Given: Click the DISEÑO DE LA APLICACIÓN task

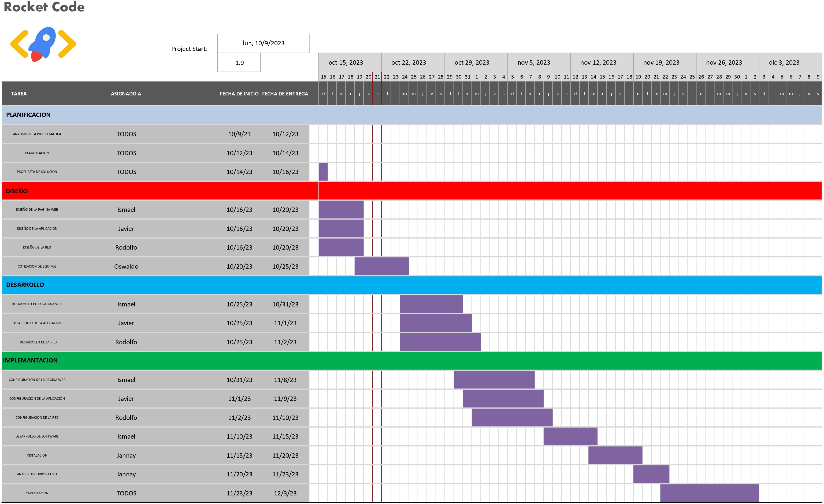Looking at the screenshot, I should pos(37,228).
